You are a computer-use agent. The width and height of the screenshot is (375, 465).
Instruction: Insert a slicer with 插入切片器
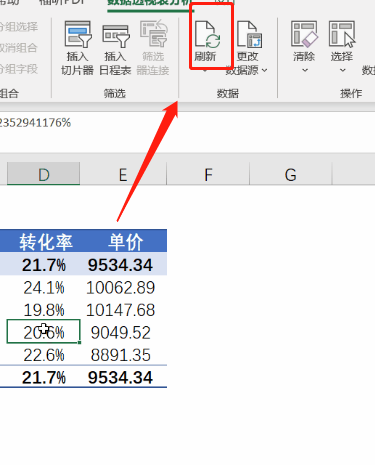point(77,47)
